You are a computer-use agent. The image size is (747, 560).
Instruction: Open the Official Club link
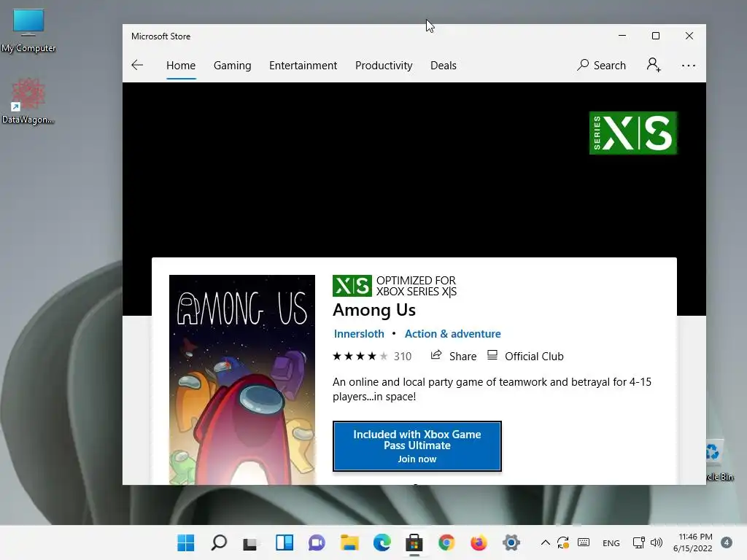coord(534,356)
